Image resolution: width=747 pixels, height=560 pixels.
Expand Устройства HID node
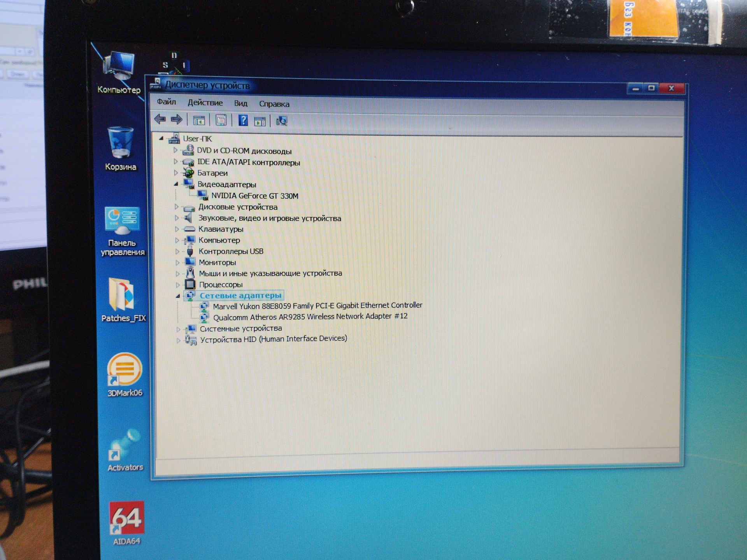click(x=179, y=340)
